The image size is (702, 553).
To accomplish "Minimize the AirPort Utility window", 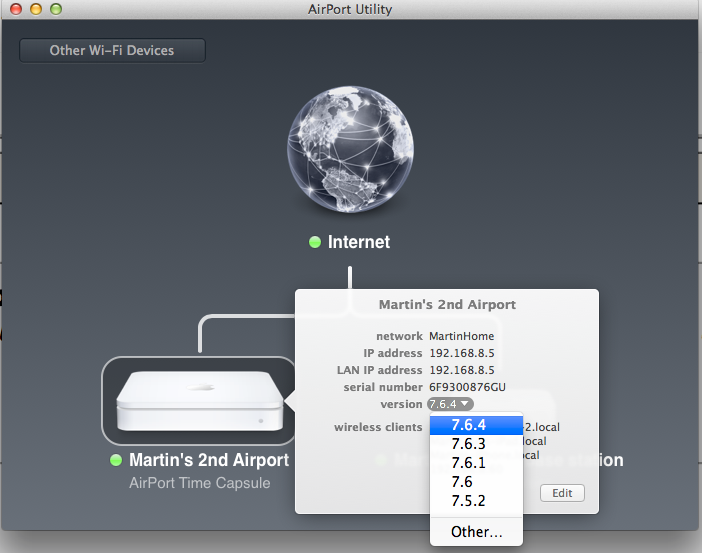I will (36, 9).
